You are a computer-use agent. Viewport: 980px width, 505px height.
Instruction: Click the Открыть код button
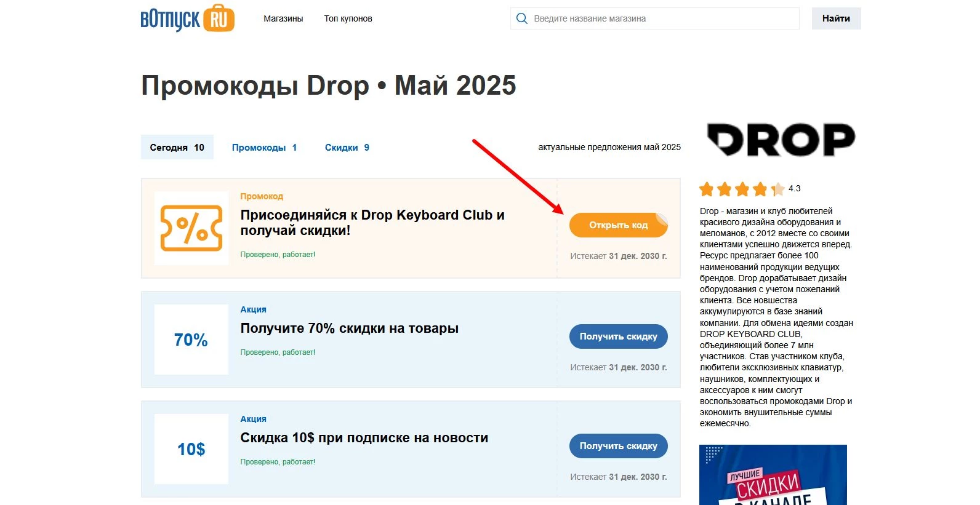(619, 225)
